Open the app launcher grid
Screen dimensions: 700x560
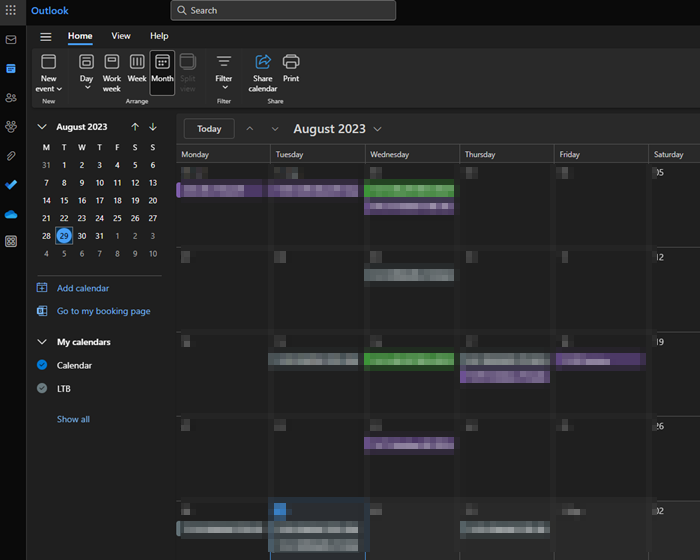click(x=11, y=10)
